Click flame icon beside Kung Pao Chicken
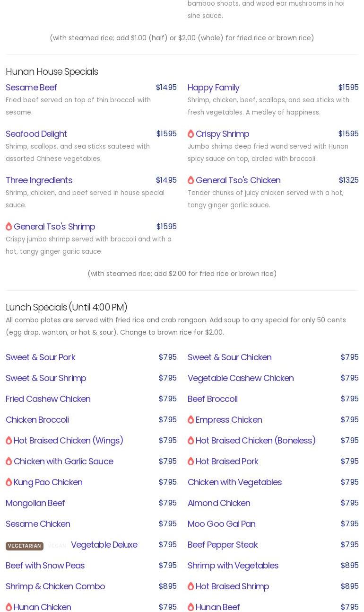This screenshot has height=612, width=364. click(x=9, y=482)
